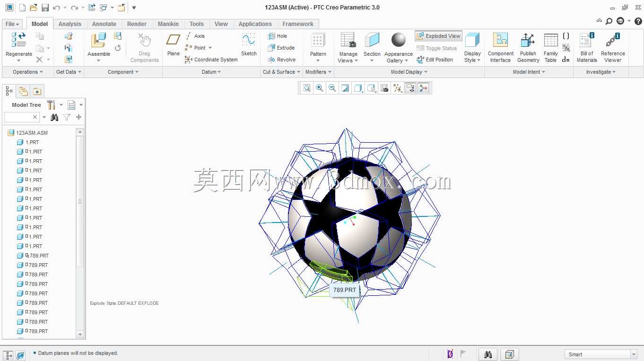Click the Publish Geometry icon

(528, 40)
